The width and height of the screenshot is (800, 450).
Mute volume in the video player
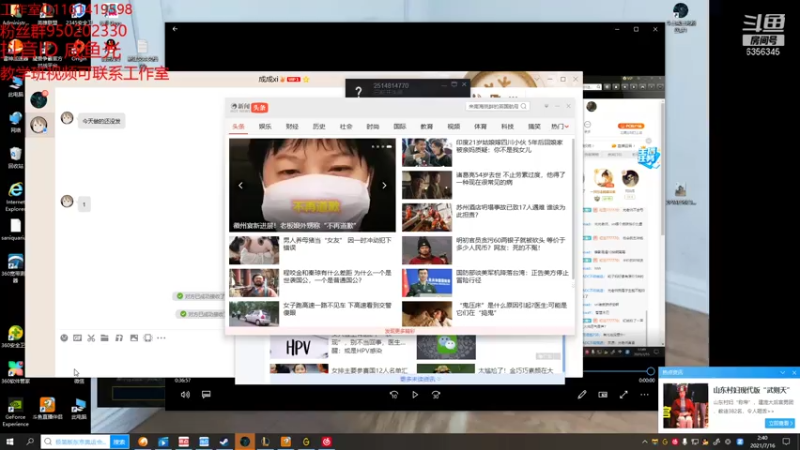[185, 394]
